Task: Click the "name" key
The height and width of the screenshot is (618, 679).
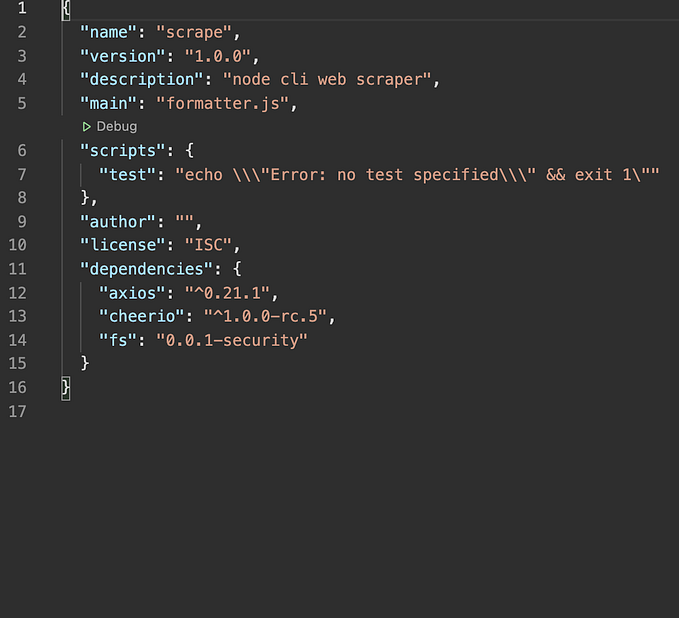Action: pos(108,32)
